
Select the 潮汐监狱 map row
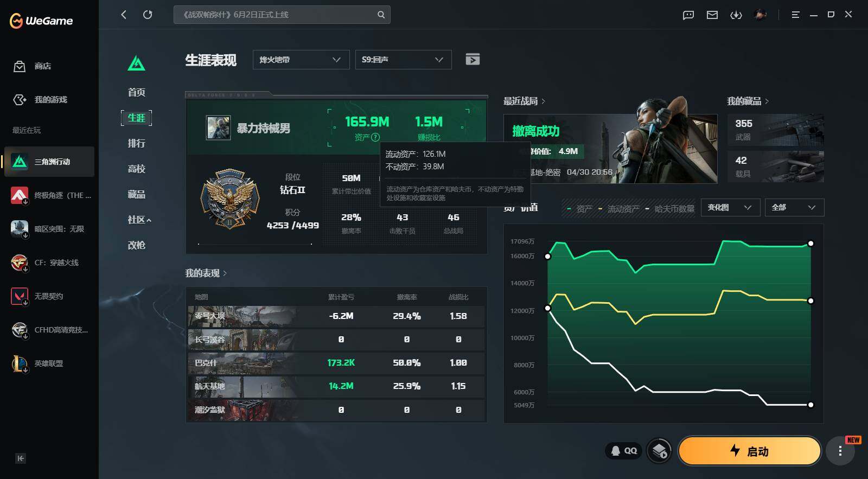[x=336, y=410]
